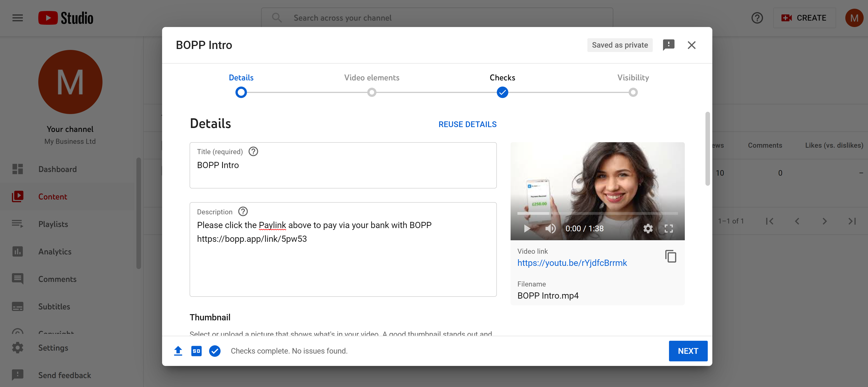Click the Content video icon
The height and width of the screenshot is (387, 868).
click(x=17, y=196)
